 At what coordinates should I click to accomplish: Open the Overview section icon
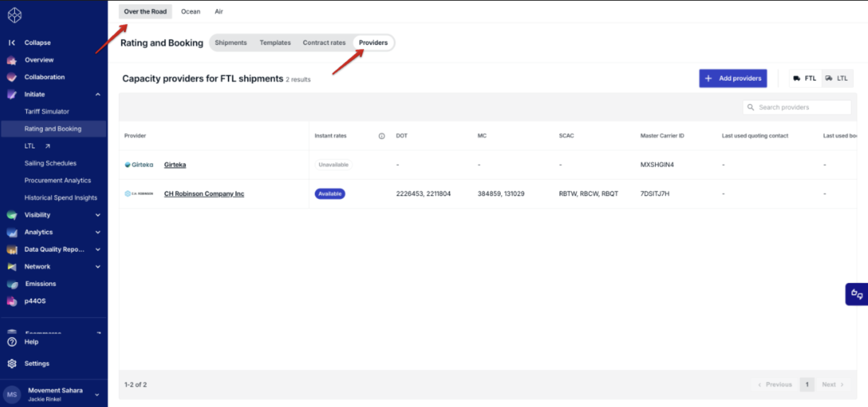coord(12,60)
